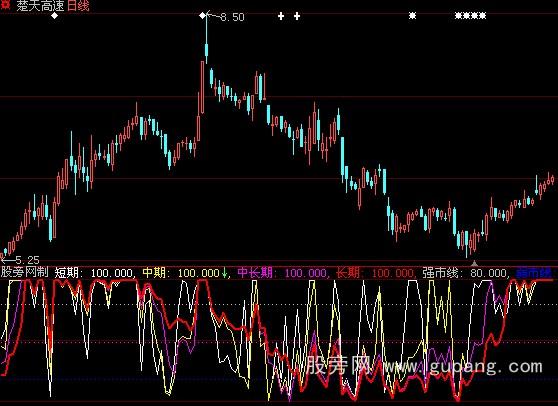Select the white diamond marker at far left

[54, 16]
